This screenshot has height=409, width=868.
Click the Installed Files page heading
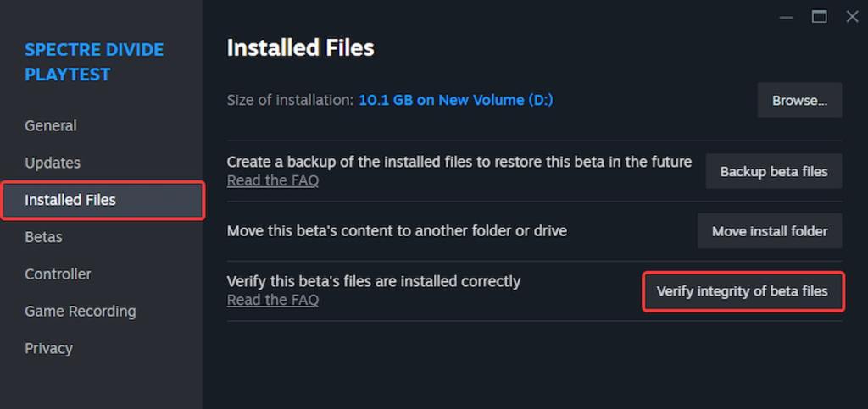click(300, 48)
